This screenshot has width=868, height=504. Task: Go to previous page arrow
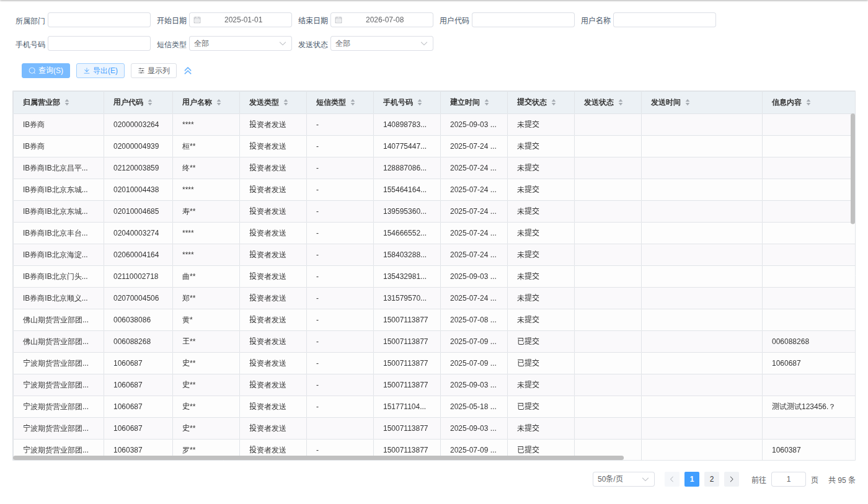[672, 479]
